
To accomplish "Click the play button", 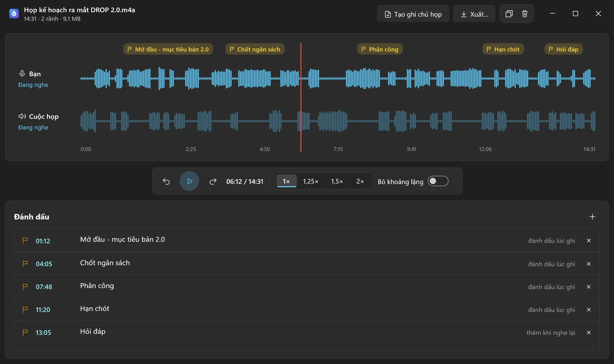I will point(189,181).
